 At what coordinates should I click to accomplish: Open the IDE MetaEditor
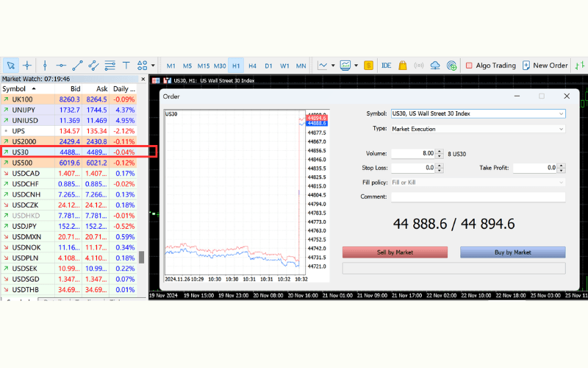[387, 66]
